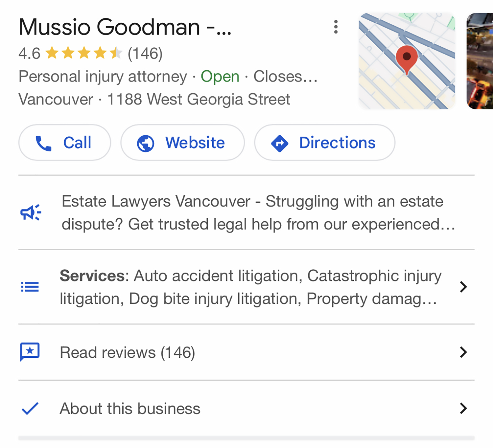The width and height of the screenshot is (493, 448).
Task: Open the three-dot overflow menu
Action: (336, 27)
